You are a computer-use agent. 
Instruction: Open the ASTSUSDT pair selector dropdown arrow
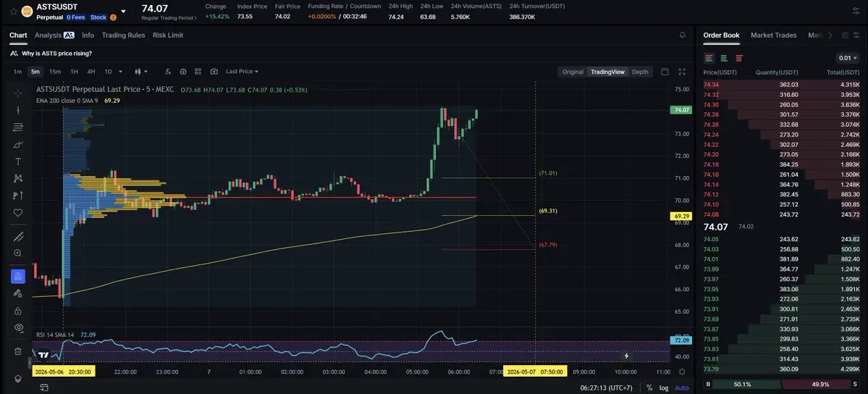point(123,11)
